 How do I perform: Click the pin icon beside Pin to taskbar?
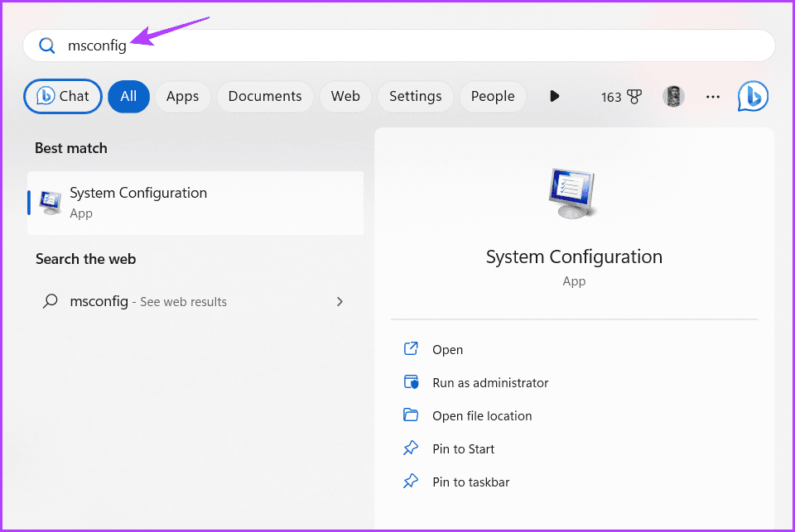[411, 481]
